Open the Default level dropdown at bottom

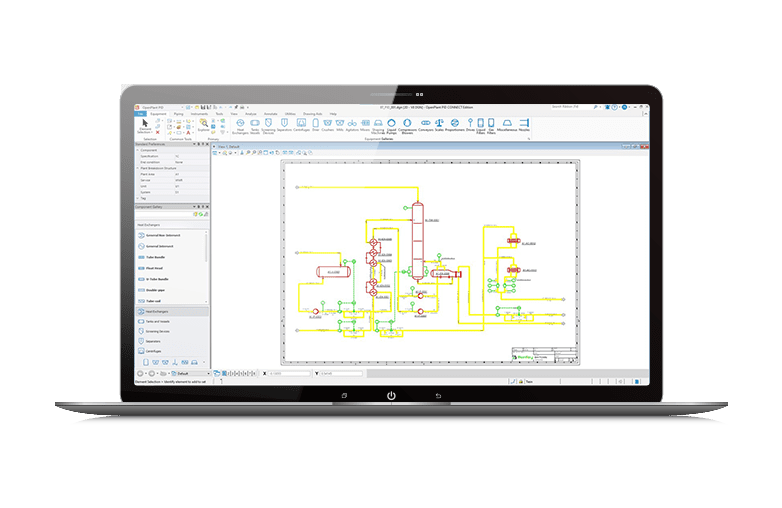click(x=184, y=374)
